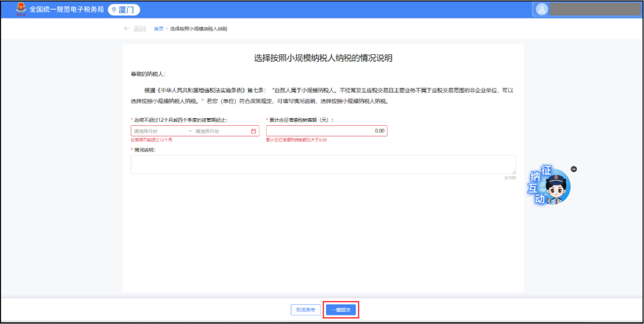Focus the 累计应征增值税销售额 amount field

pyautogui.click(x=327, y=131)
